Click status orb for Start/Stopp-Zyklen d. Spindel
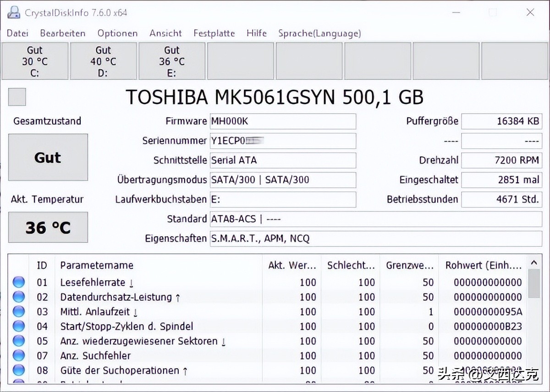Screen dimensions: 550x392 coord(19,326)
